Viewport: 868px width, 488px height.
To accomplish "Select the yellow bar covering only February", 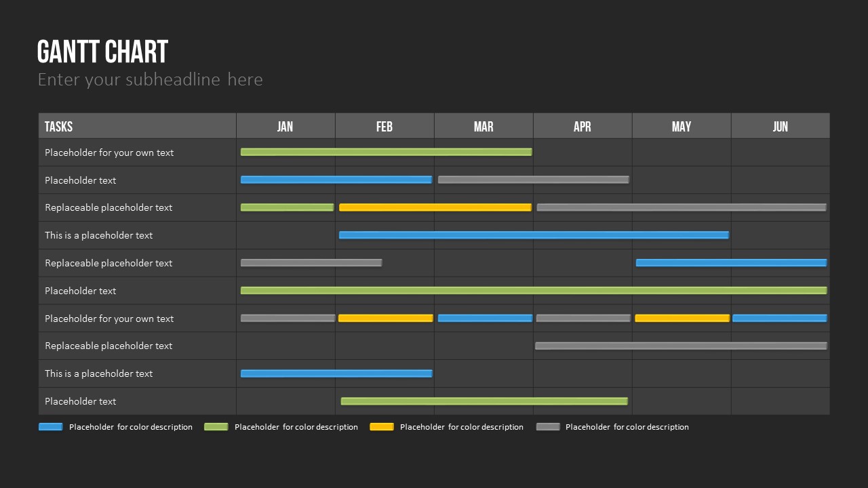I will [x=386, y=319].
